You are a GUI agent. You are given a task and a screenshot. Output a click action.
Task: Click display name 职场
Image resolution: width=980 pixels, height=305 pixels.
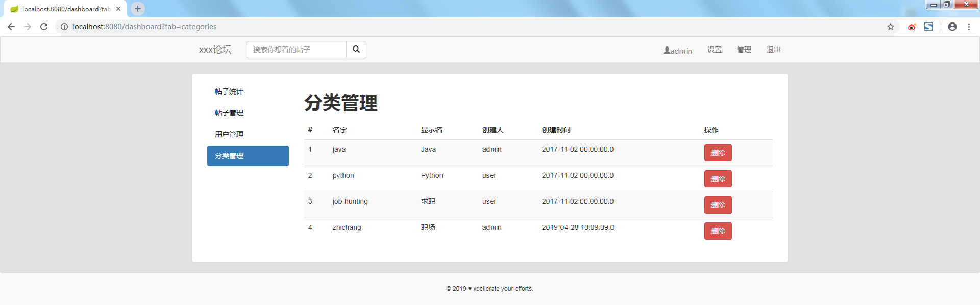428,227
